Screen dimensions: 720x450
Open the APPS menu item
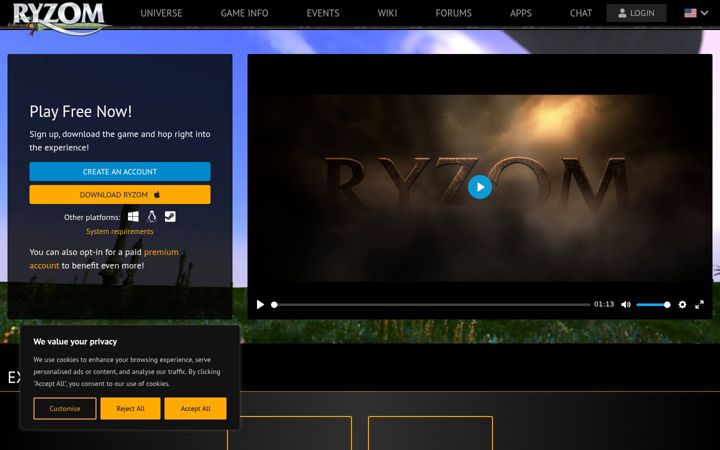[521, 13]
